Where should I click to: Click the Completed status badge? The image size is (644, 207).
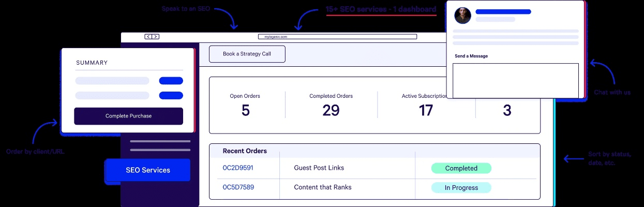pyautogui.click(x=461, y=168)
